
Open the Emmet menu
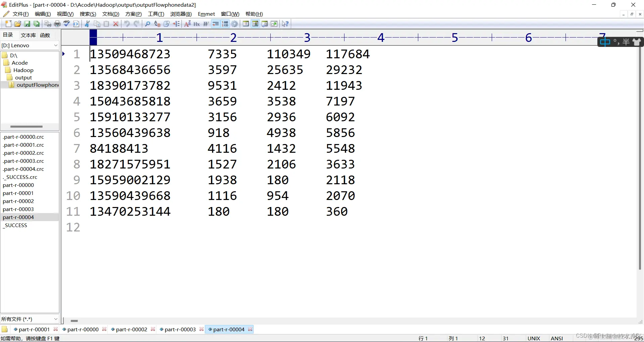(206, 14)
